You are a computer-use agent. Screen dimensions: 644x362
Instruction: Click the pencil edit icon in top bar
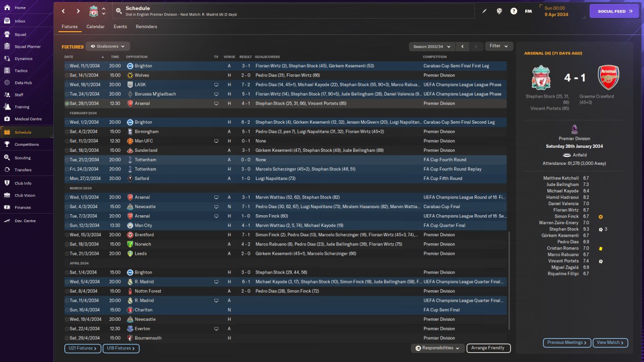click(485, 11)
